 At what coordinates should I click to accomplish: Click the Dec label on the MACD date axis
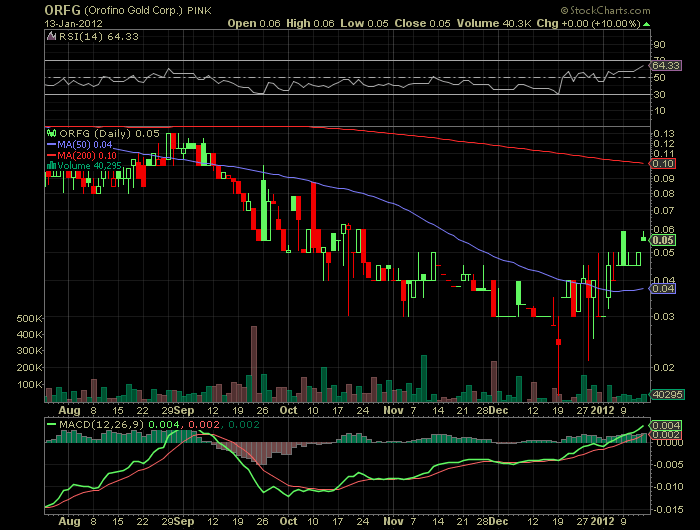[x=498, y=522]
